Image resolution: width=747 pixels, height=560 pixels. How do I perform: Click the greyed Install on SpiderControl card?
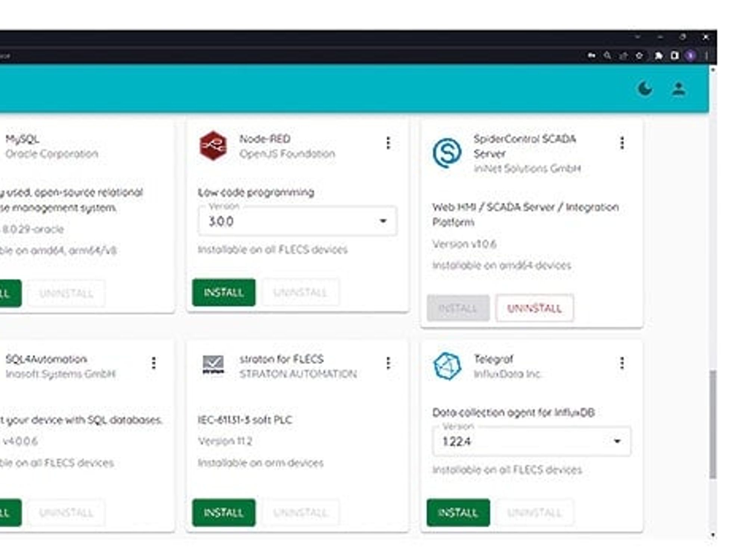tap(458, 308)
